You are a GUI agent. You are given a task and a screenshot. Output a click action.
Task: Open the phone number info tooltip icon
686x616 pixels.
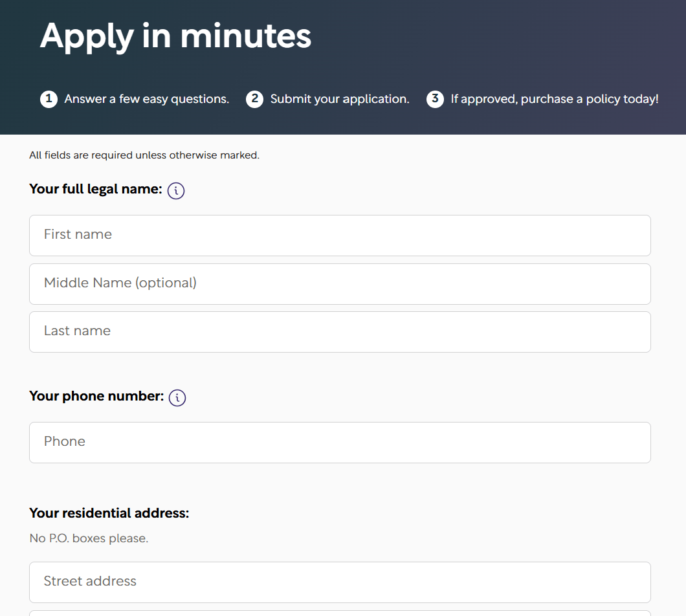click(177, 398)
